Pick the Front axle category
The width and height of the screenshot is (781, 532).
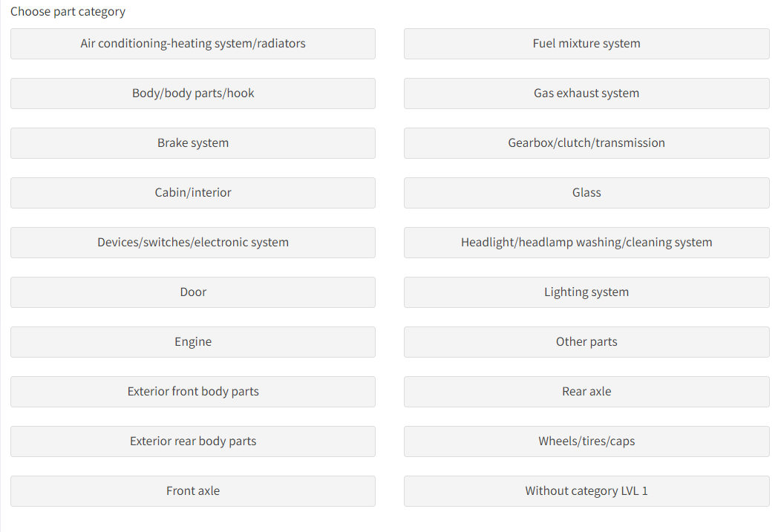(193, 491)
